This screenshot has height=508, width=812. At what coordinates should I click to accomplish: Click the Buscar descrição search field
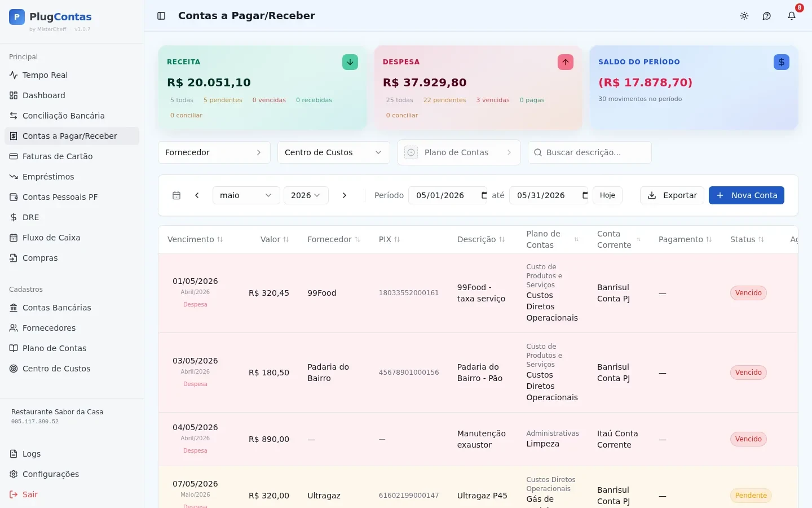(x=590, y=152)
